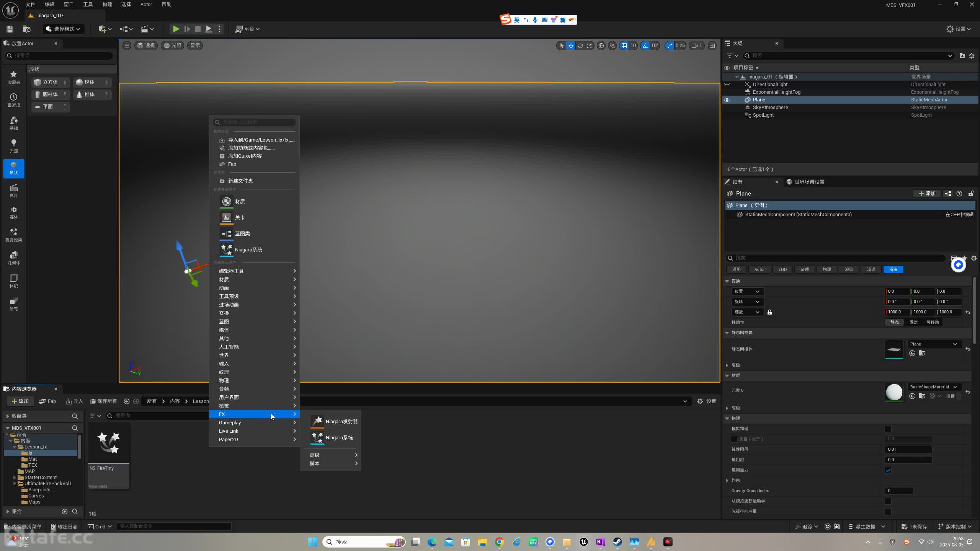This screenshot has width=980, height=551.
Task: Uncheck 启用重力 checkbox
Action: point(888,470)
